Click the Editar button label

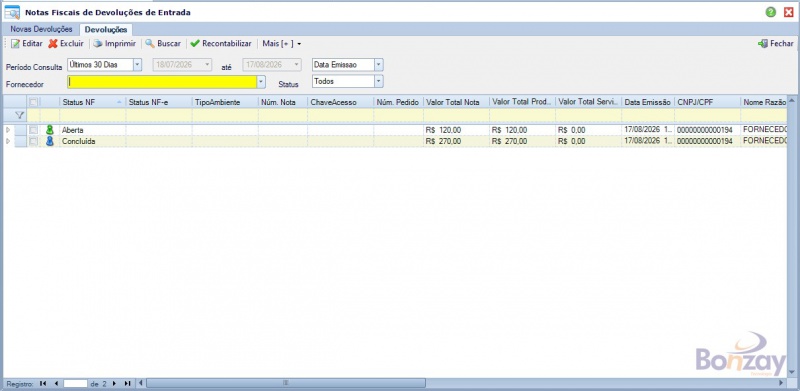pos(32,44)
